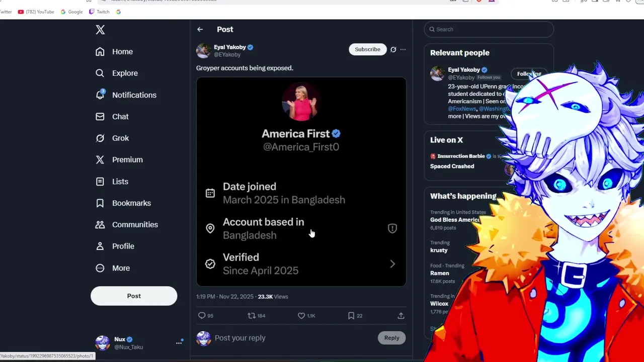644x362 pixels.
Task: Open the America First screenshot image
Action: click(301, 182)
